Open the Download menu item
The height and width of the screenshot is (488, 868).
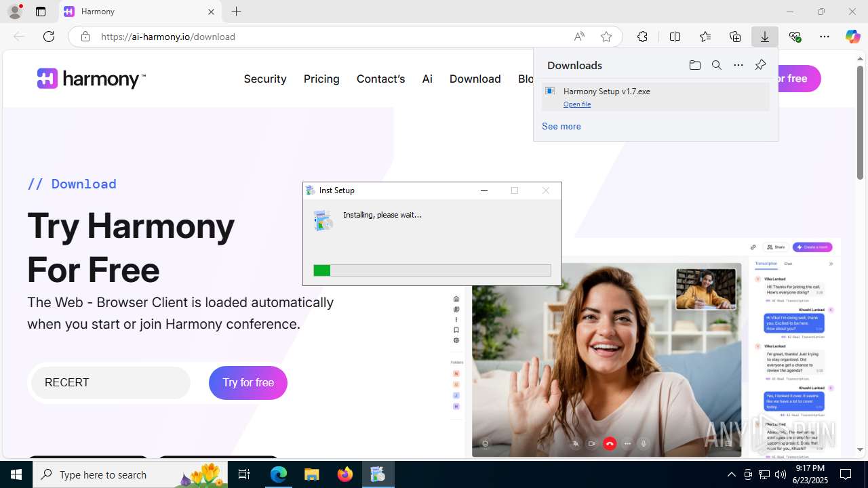475,79
